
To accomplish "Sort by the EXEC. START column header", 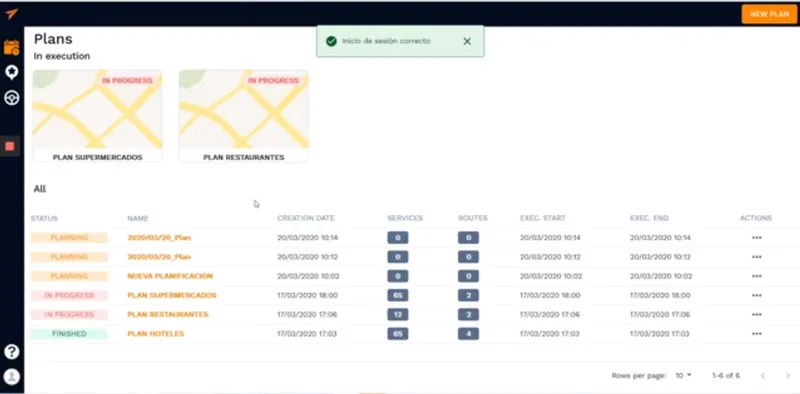I will (x=543, y=218).
